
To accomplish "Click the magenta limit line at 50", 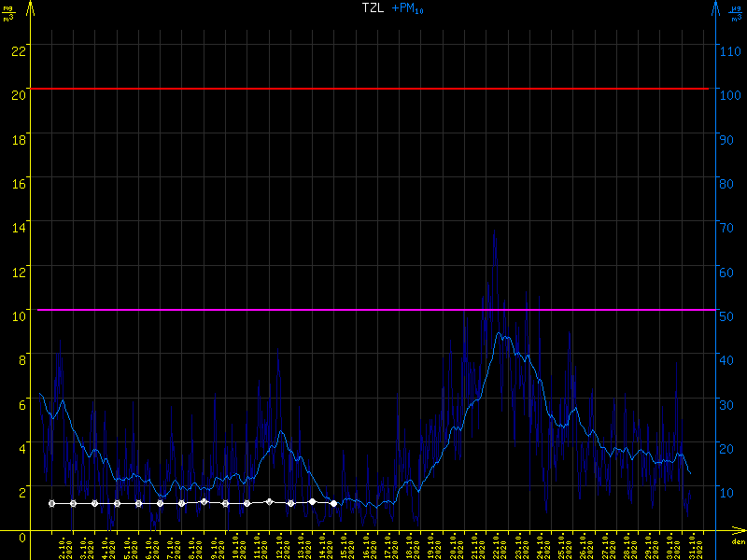I will tap(373, 310).
